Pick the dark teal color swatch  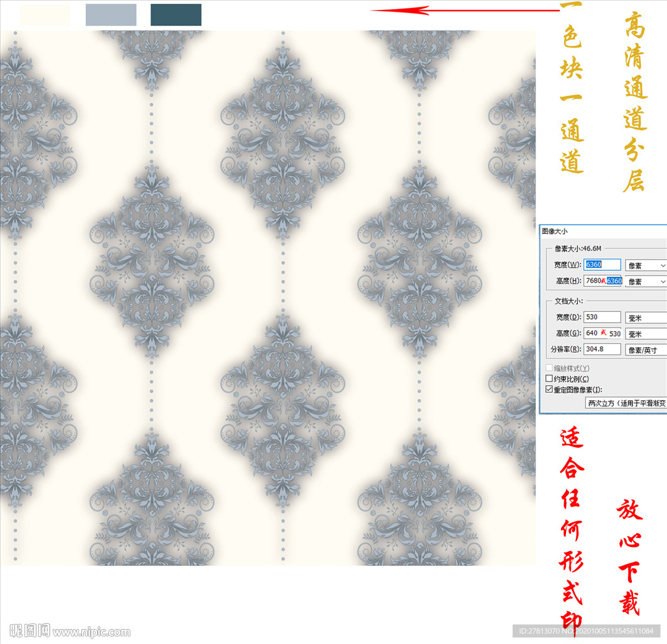point(176,15)
